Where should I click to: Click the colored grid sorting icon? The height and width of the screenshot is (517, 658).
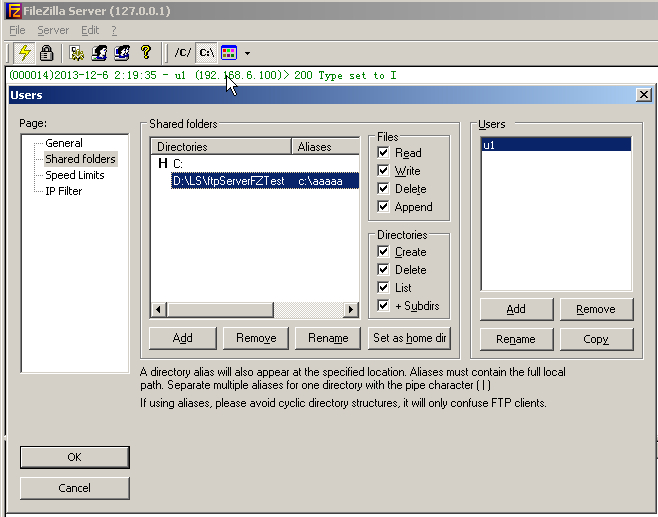(x=229, y=53)
